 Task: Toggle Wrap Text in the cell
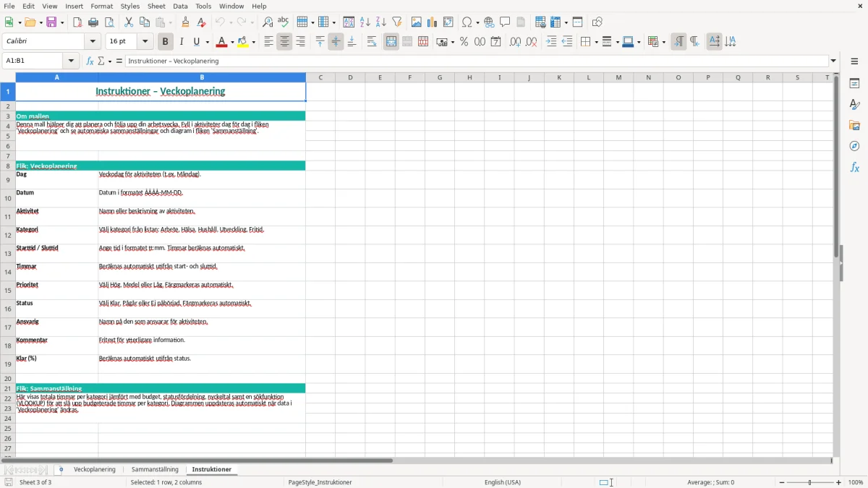tap(372, 42)
